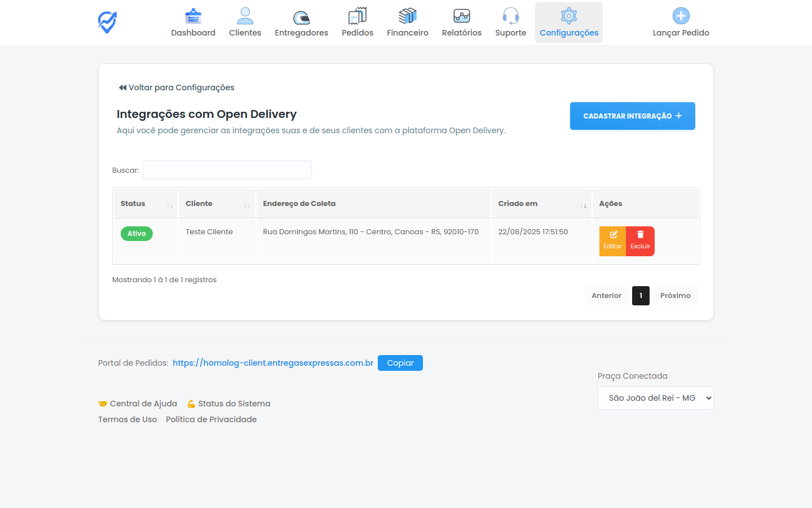The width and height of the screenshot is (812, 508).
Task: Select the Clientes icon
Action: point(245,22)
